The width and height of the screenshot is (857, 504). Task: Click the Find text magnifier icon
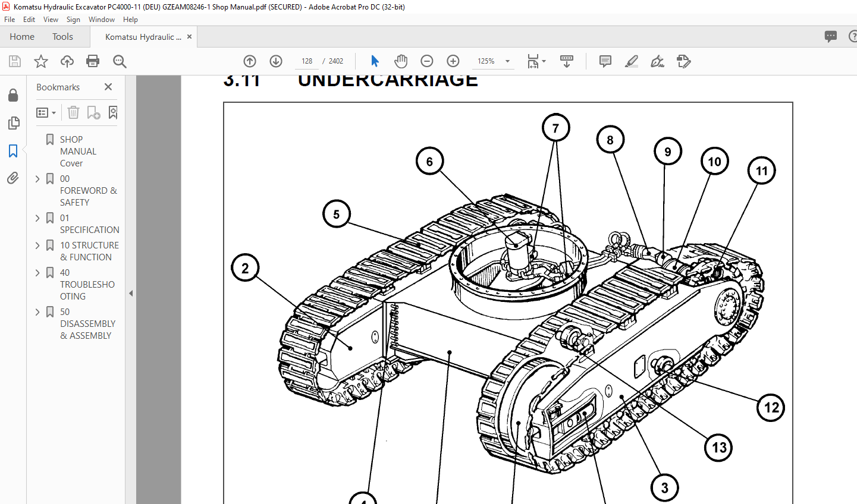click(x=120, y=61)
